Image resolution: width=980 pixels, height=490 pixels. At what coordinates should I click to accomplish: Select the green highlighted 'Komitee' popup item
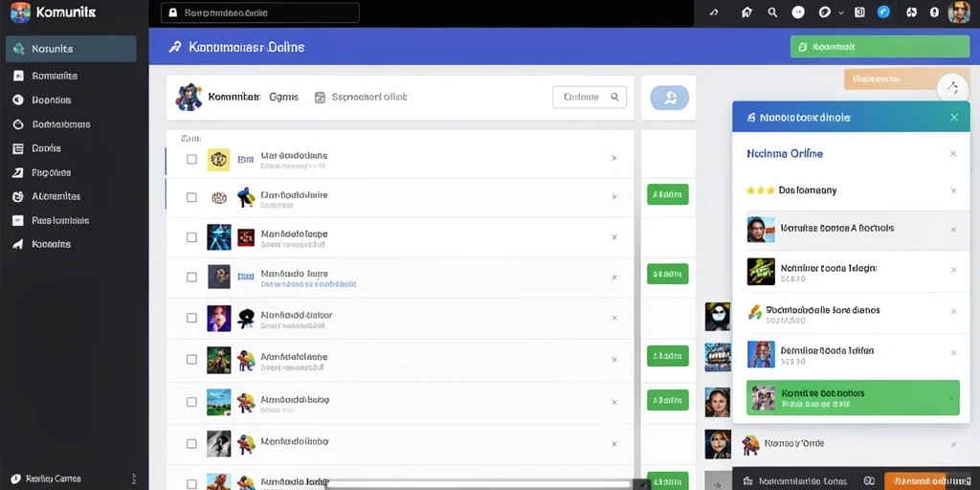pos(853,397)
